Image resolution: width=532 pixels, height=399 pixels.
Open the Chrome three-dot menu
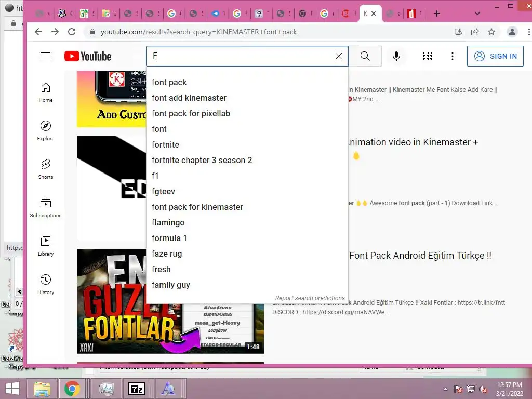point(528,32)
